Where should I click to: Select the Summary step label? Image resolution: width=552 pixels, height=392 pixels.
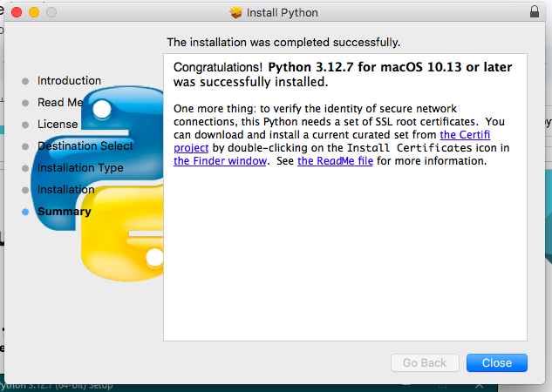point(64,212)
